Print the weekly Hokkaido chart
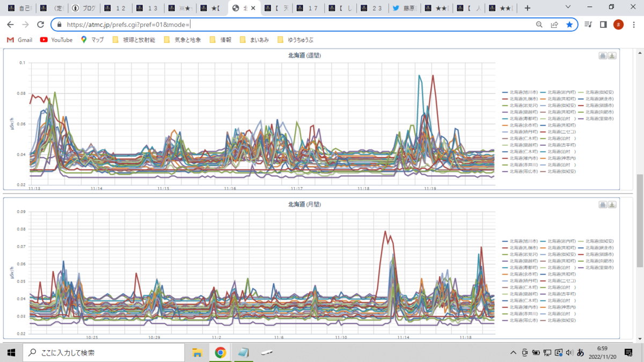The image size is (644, 362). point(603,56)
